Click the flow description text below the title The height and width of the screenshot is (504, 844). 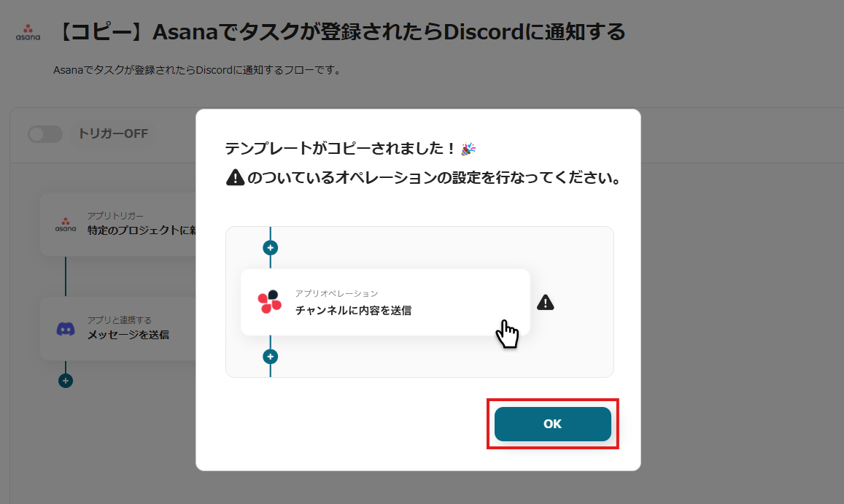point(198,70)
